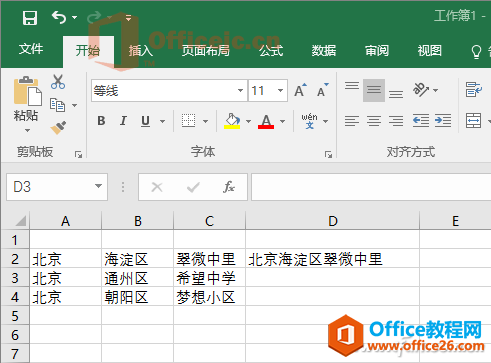This screenshot has width=491, height=363.
Task: Increase font size with large A icon
Action: (x=300, y=90)
